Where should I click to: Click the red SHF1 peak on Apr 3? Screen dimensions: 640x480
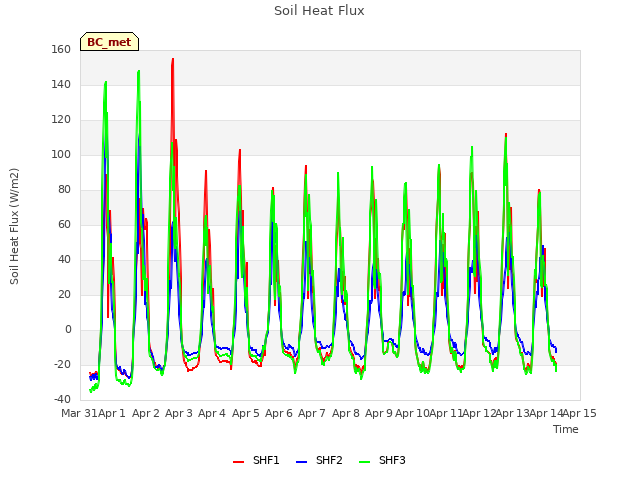(173, 59)
